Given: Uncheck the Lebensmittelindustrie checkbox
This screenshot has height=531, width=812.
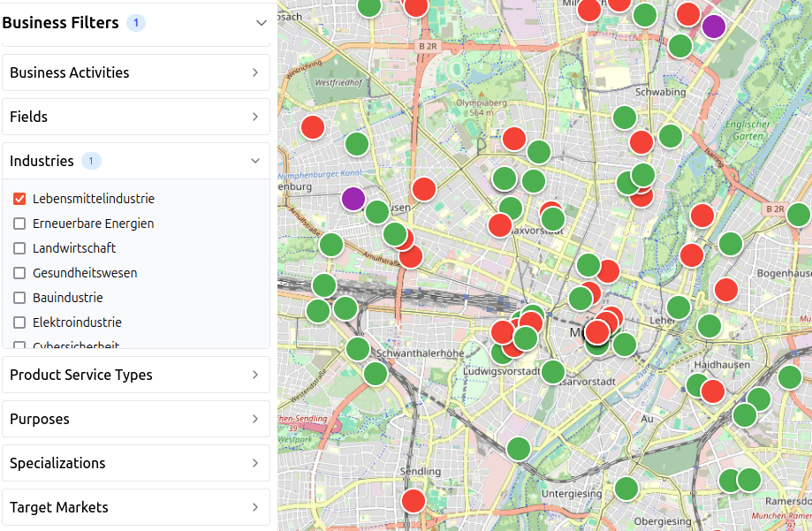Looking at the screenshot, I should 19,199.
